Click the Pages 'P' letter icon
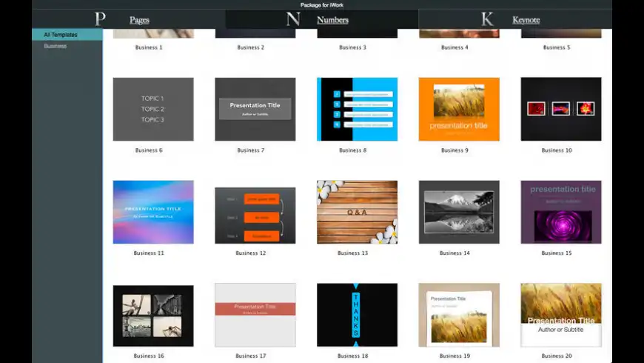 pos(101,19)
